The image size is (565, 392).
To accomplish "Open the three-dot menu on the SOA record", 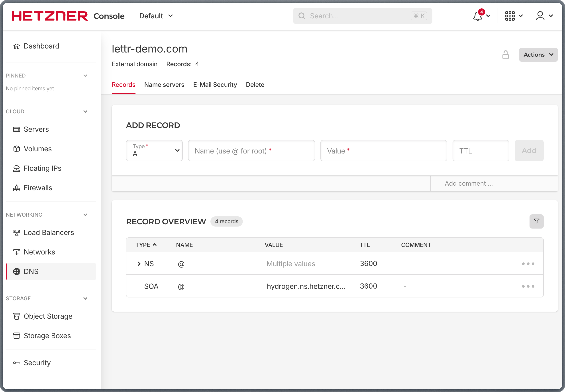I will click(x=528, y=286).
